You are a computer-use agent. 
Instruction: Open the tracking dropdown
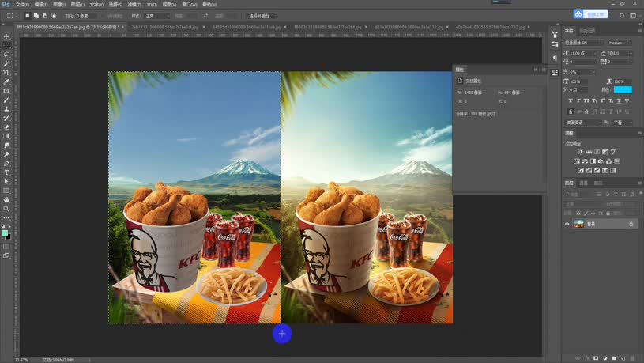620,61
